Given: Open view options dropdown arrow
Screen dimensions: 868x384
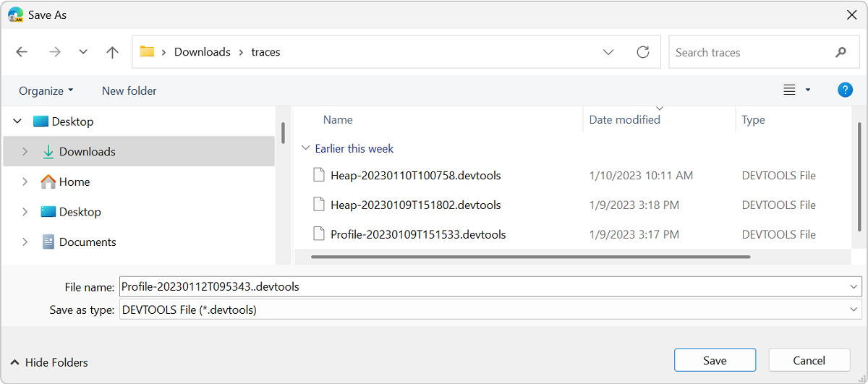Looking at the screenshot, I should [x=808, y=90].
